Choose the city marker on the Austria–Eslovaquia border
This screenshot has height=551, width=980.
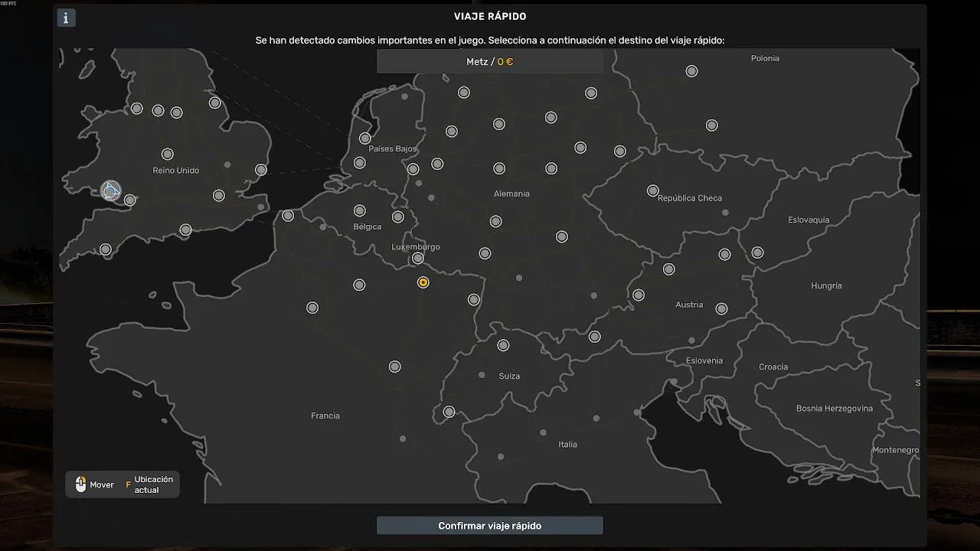click(757, 253)
